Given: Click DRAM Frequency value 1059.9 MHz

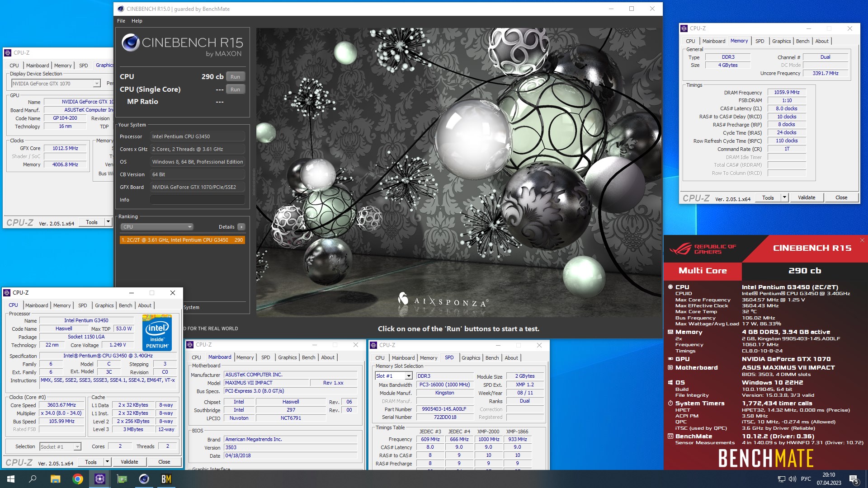Looking at the screenshot, I should [x=787, y=92].
